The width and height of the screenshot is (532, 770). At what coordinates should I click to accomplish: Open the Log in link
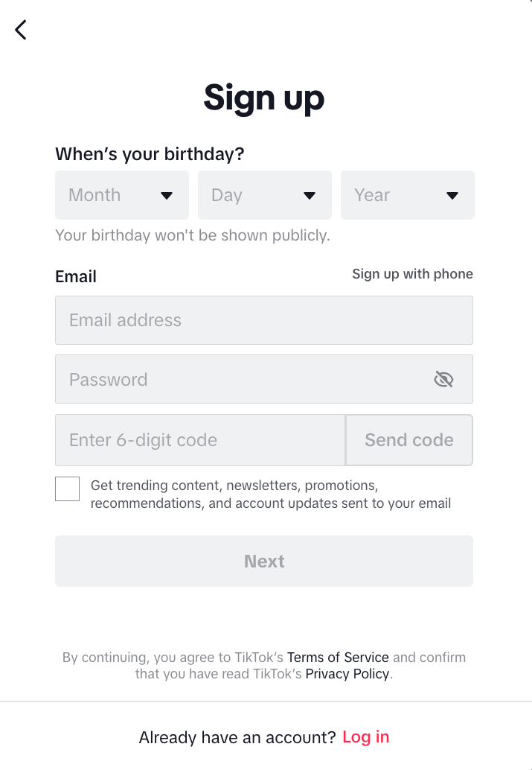coord(365,736)
